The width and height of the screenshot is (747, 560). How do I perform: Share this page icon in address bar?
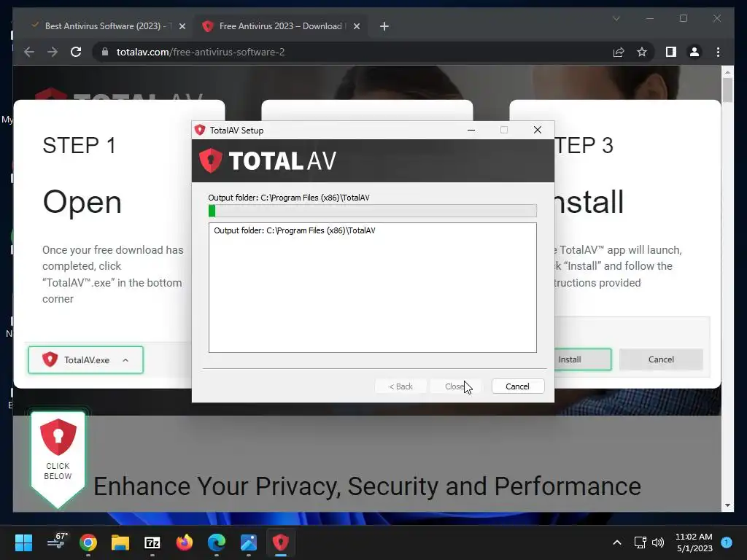pyautogui.click(x=619, y=52)
